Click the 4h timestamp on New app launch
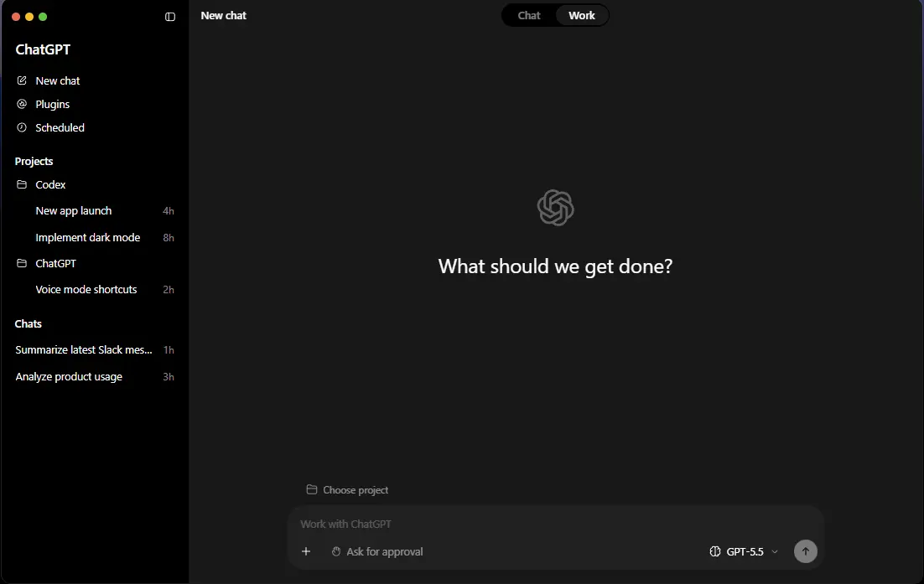This screenshot has height=584, width=924. click(x=168, y=211)
